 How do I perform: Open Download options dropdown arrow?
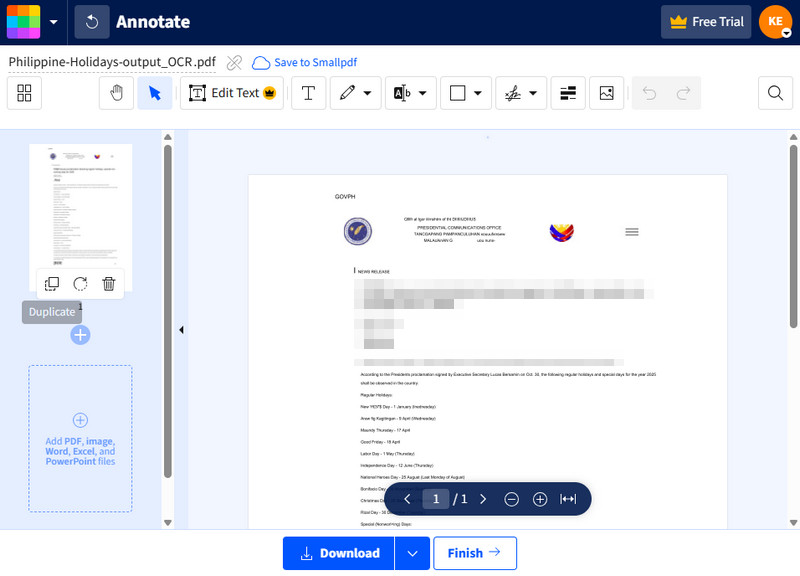coord(412,553)
